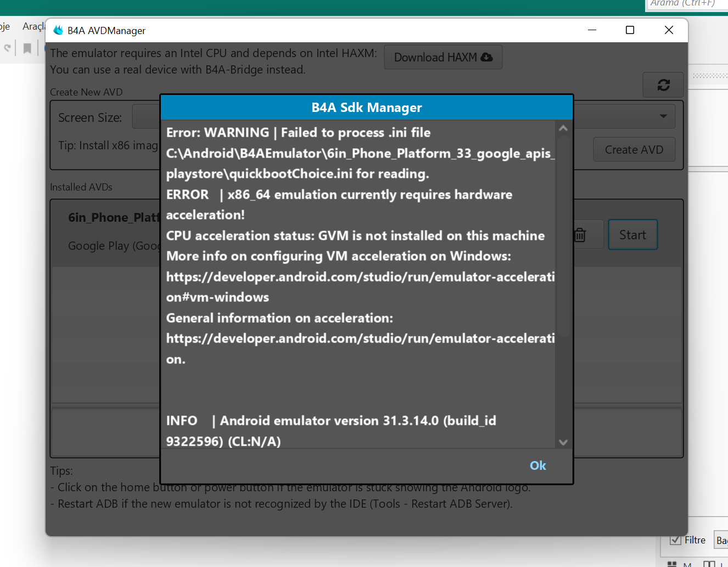Focus the Arama (Ctrl+F) search field

(x=687, y=4)
